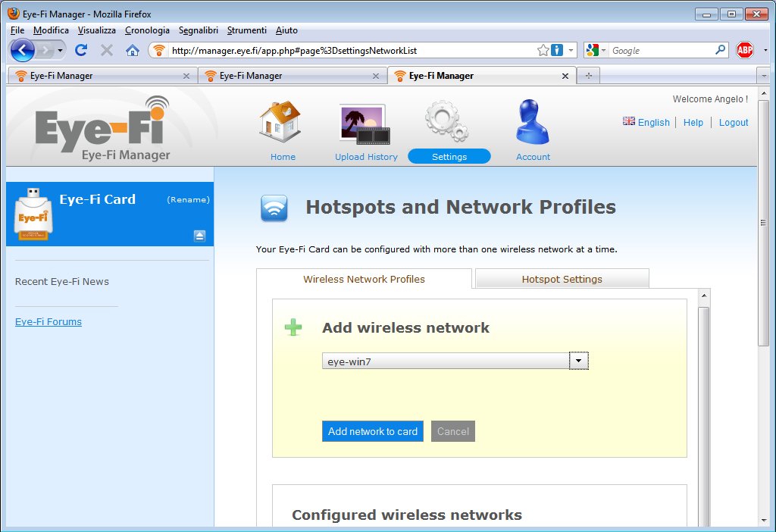
Task: Click the green plus add network icon
Action: click(x=293, y=327)
